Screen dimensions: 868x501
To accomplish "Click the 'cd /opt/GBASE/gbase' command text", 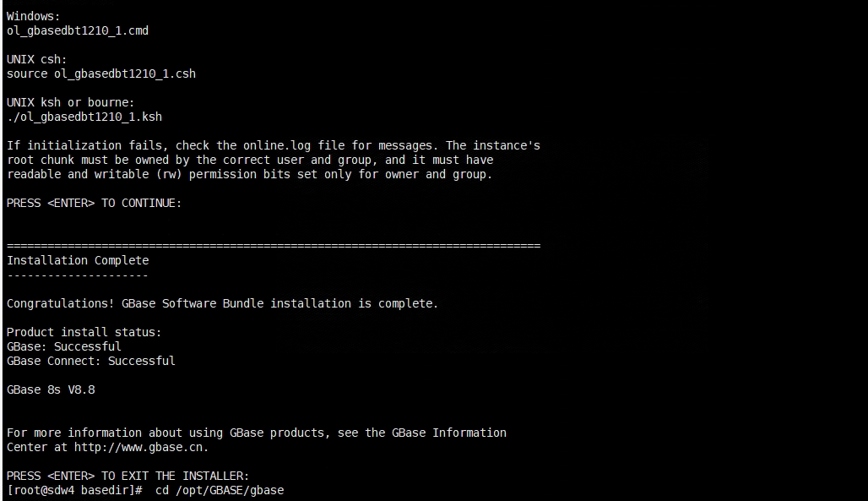I will [220, 491].
